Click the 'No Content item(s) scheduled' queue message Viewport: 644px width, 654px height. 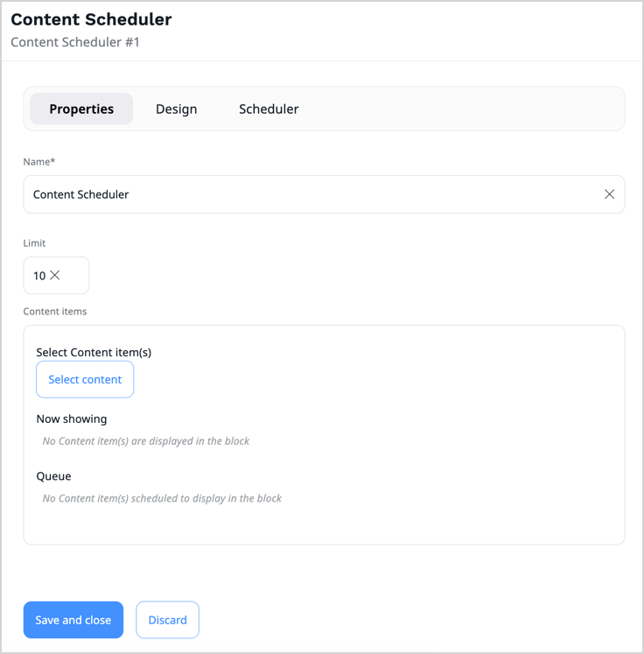162,498
